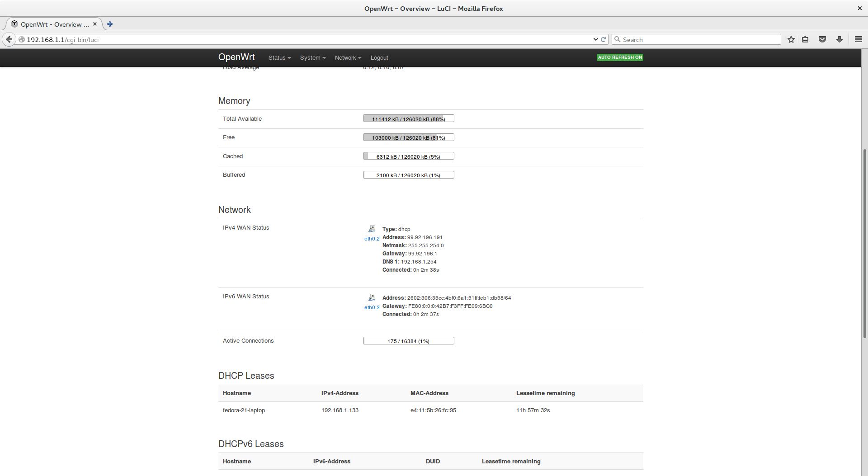This screenshot has height=476, width=868.
Task: Click the Logout menu item
Action: tap(379, 58)
